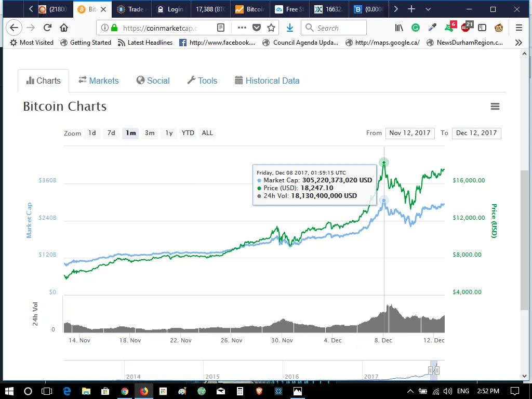Click the page vertical scrollbar thumb
This screenshot has width=532, height=399.
(524, 240)
